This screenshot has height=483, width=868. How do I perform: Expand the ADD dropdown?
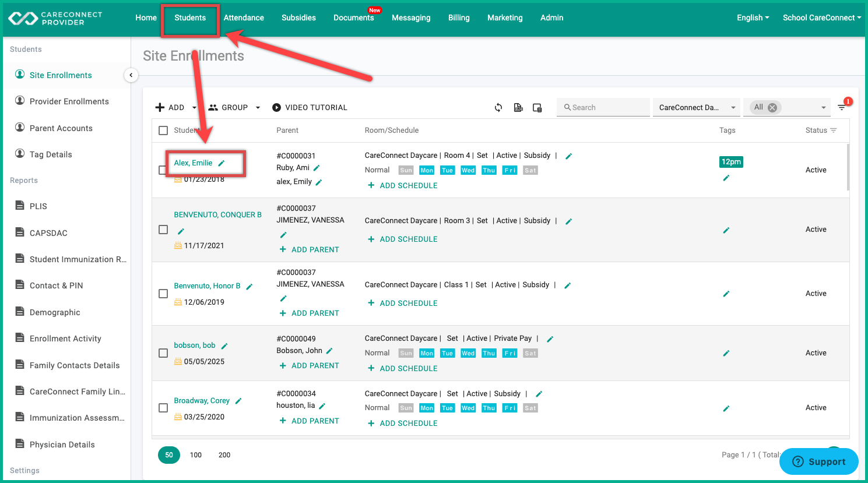194,108
